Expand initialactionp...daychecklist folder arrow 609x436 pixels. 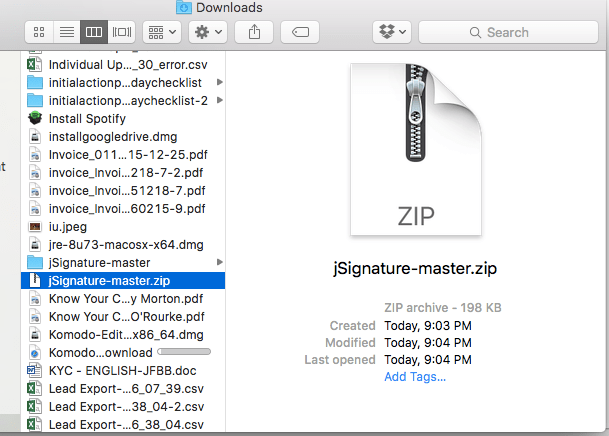[x=219, y=82]
